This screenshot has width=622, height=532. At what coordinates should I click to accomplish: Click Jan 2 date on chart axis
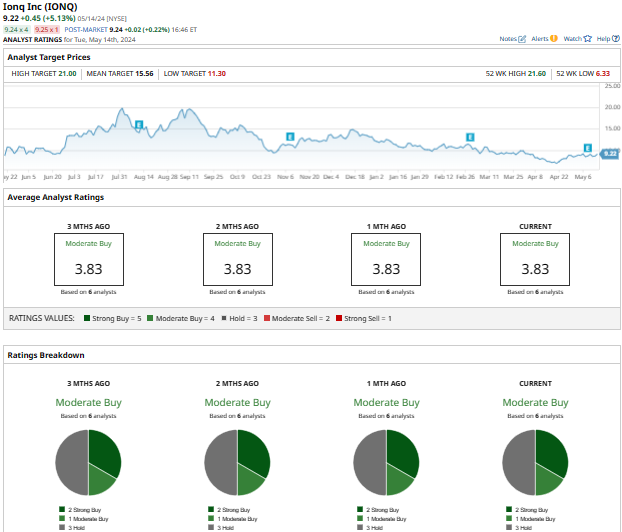pos(376,177)
